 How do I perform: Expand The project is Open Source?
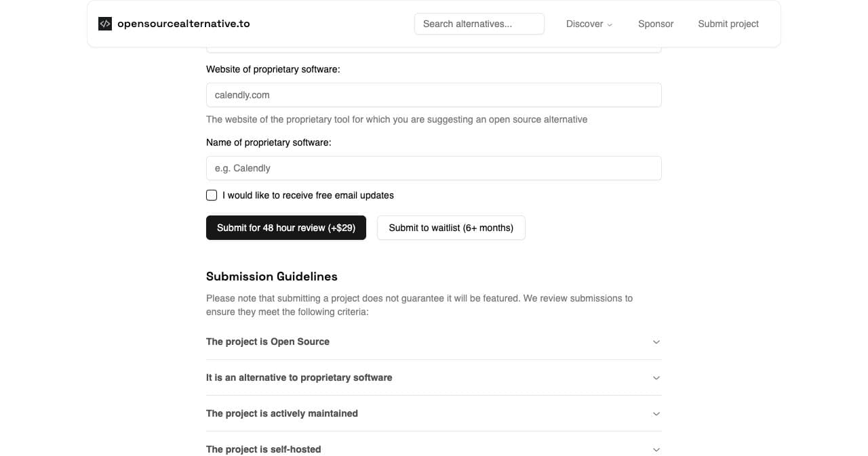(434, 341)
